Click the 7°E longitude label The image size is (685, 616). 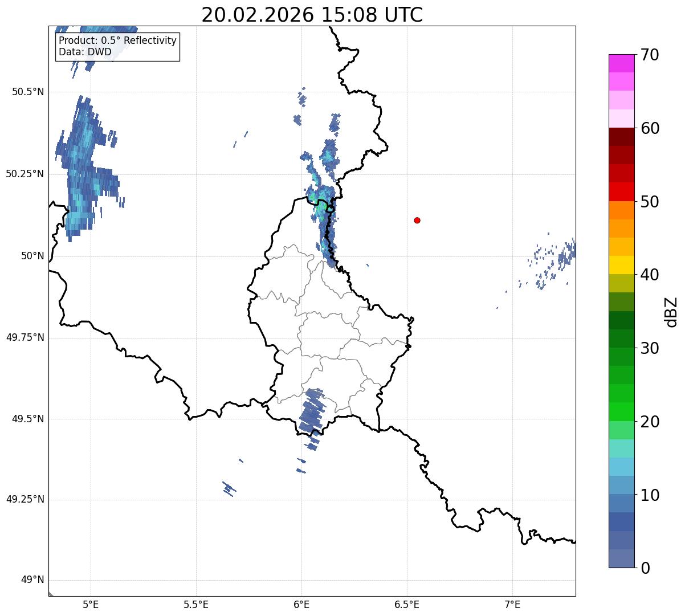512,604
